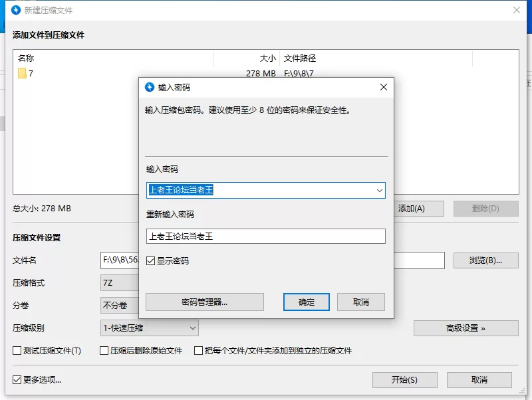
Task: Expand the 输入密码 history dropdown arrow
Action: [379, 191]
